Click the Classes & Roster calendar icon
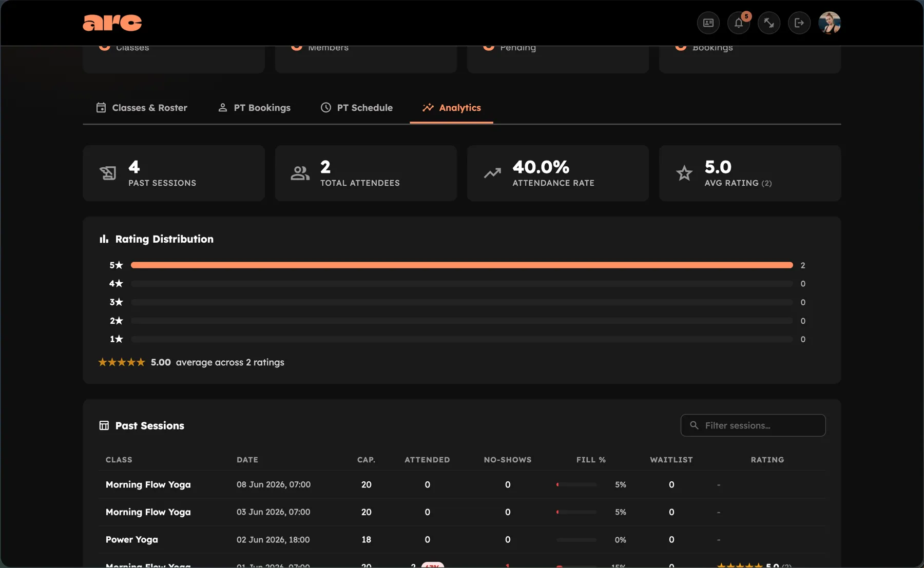924x568 pixels. [x=101, y=107]
